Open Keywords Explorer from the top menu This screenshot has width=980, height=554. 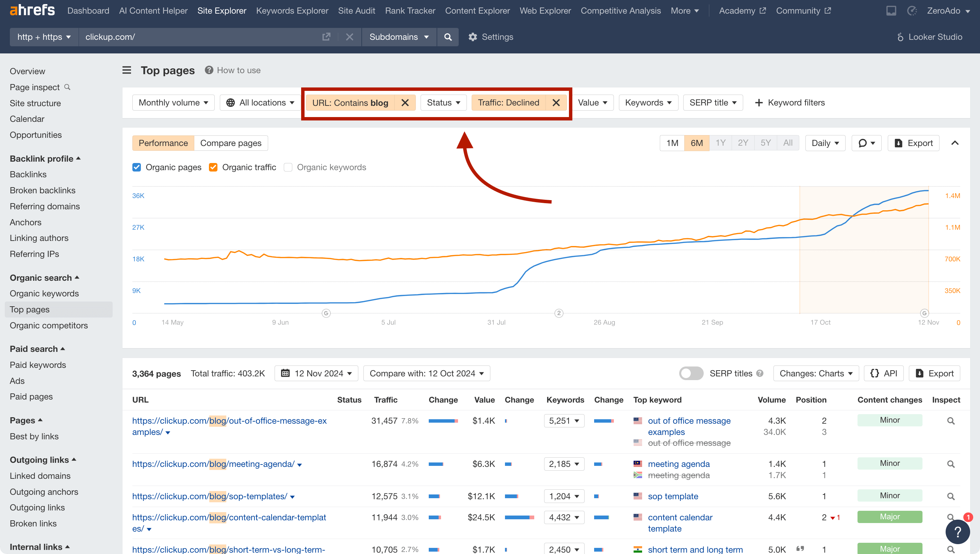[292, 11]
